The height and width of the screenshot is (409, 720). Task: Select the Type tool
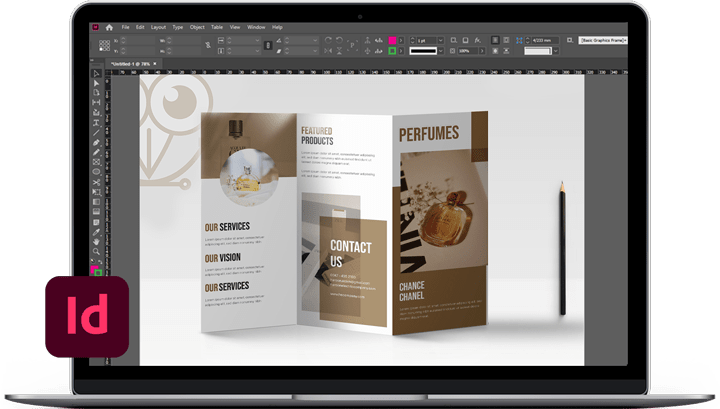coord(96,123)
